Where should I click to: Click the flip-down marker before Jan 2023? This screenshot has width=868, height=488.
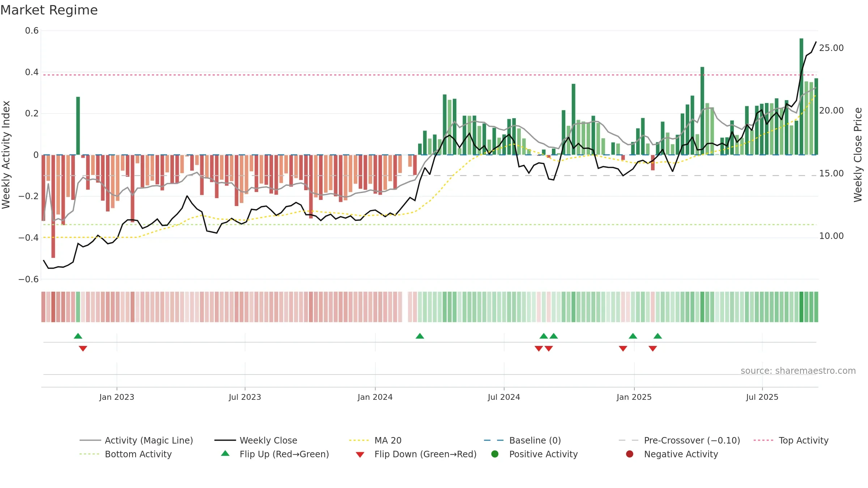(83, 348)
